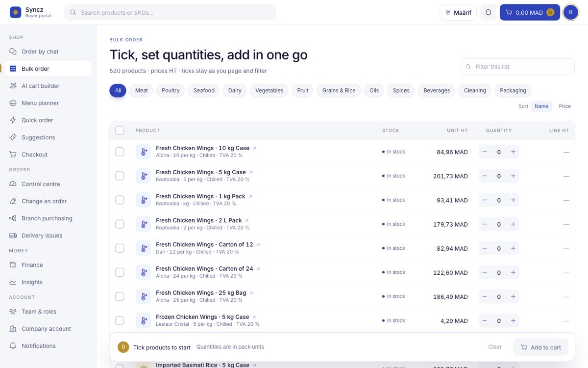Tick the checkbox for Fresh Chicken Wings · 10 kg Case

tap(120, 152)
